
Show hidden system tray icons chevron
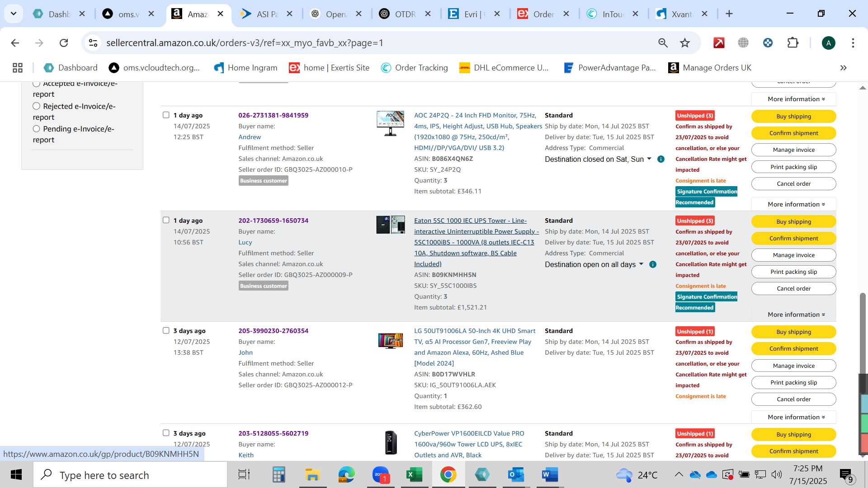tap(679, 474)
